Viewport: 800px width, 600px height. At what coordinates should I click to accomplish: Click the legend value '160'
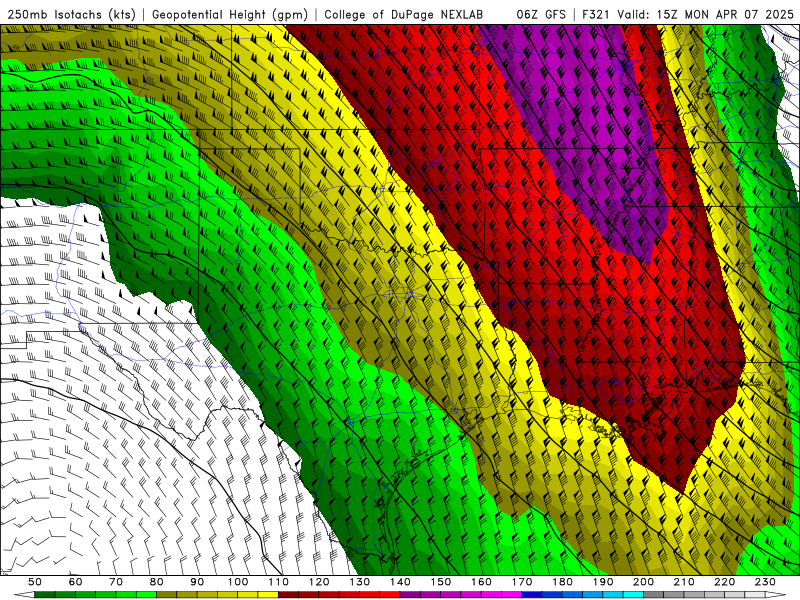[481, 582]
